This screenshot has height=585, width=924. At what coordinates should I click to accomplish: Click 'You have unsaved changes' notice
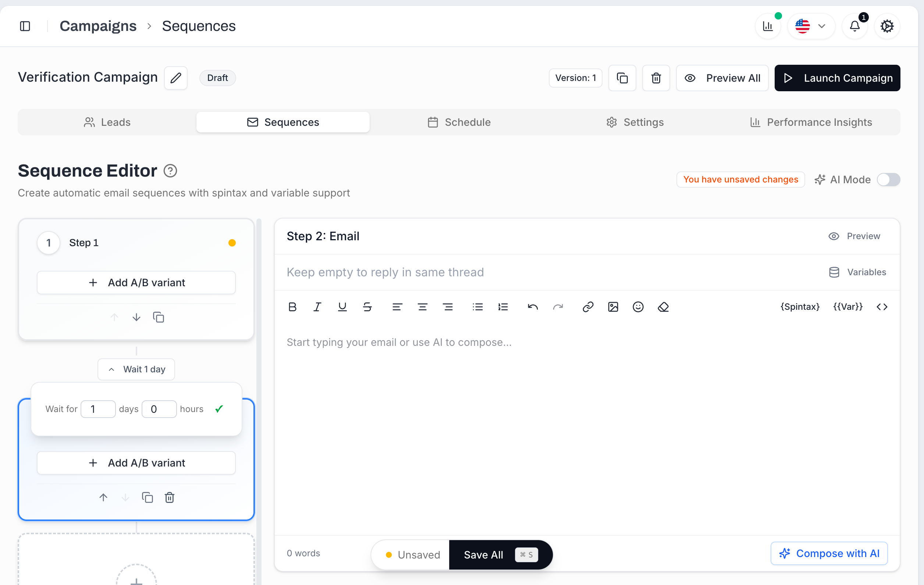(x=740, y=180)
